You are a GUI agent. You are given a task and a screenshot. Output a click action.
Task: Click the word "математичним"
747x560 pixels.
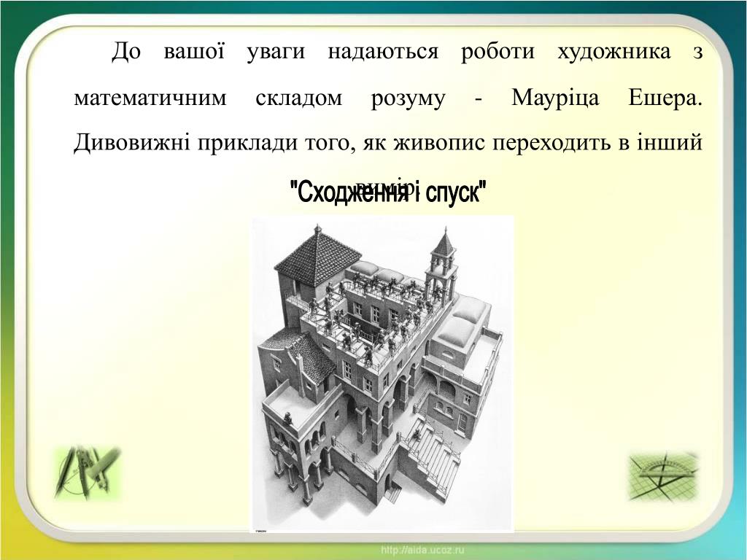coord(150,98)
